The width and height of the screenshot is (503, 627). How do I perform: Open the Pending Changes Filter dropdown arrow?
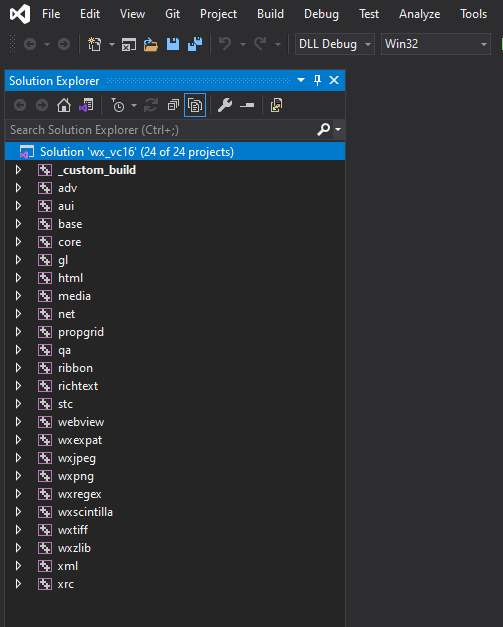[134, 106]
